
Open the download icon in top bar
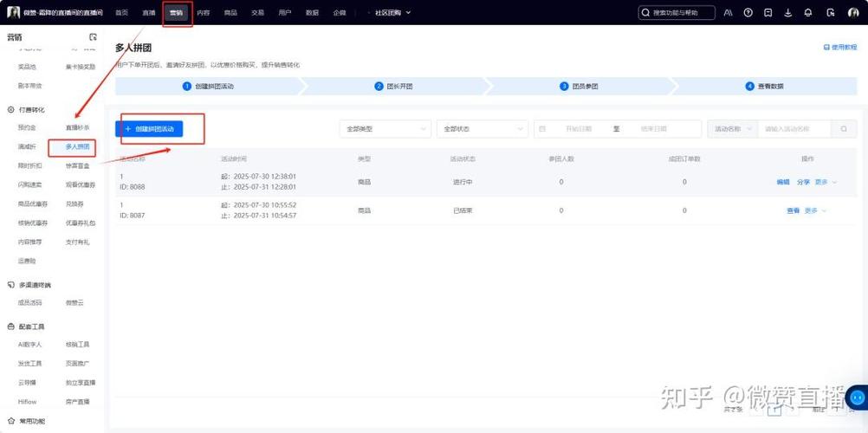pos(788,13)
